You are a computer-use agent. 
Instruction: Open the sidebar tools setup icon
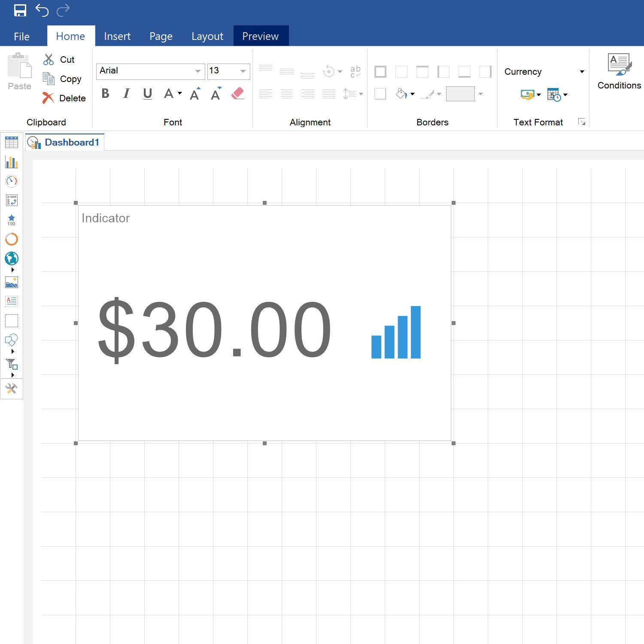(x=12, y=389)
